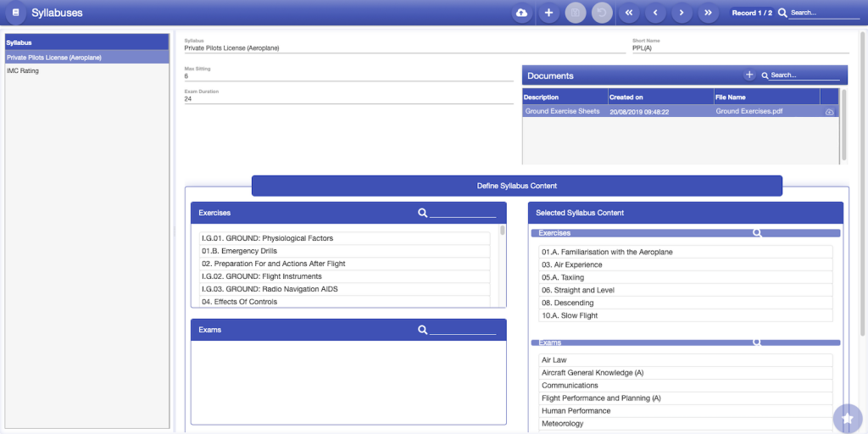Edit the Max Sitting field
The image size is (868, 434).
coord(348,75)
